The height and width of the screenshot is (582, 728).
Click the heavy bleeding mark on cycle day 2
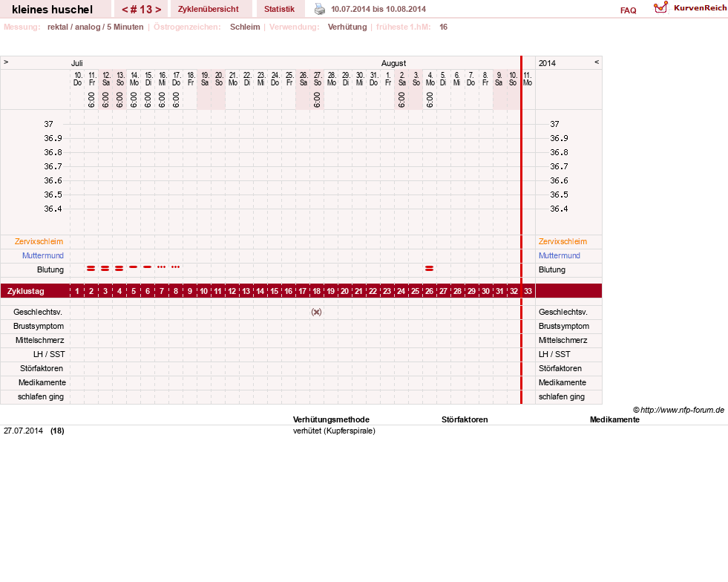pos(91,269)
